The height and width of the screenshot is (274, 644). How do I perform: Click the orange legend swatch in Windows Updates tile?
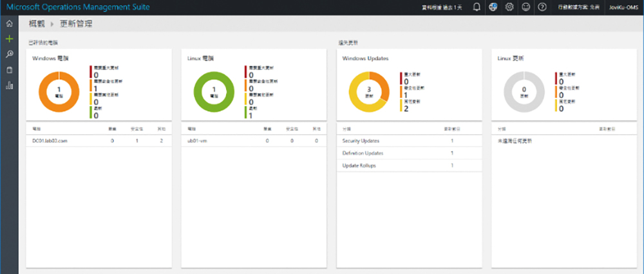point(401,92)
